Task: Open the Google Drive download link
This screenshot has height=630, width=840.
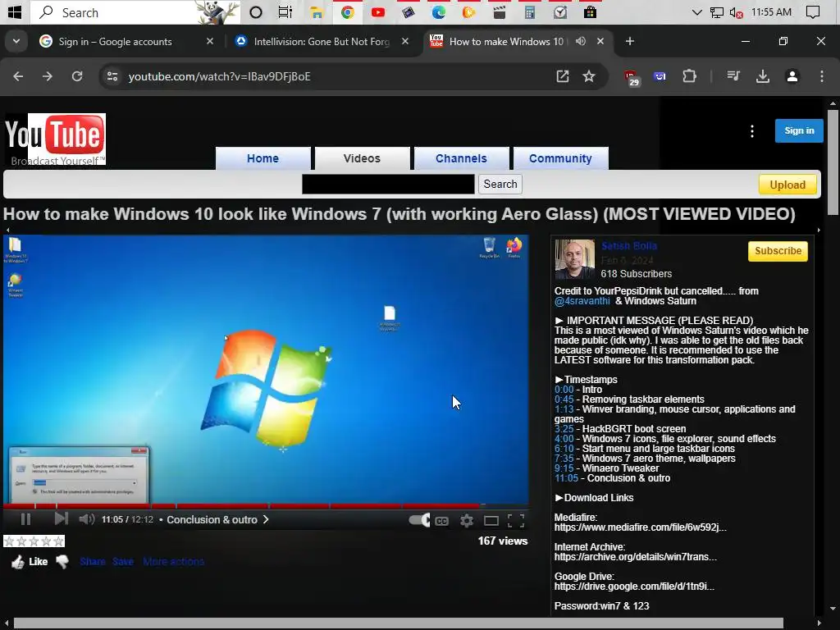Action: (634, 586)
